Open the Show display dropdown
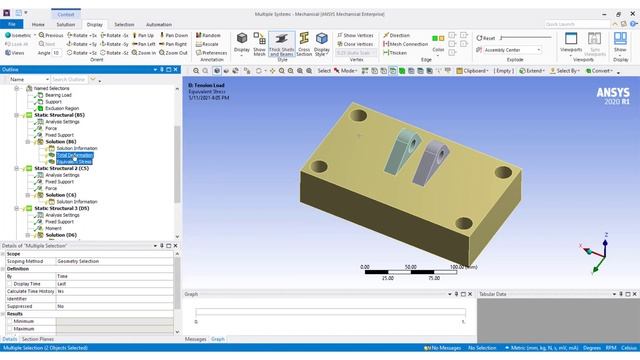640x360 pixels. click(620, 44)
